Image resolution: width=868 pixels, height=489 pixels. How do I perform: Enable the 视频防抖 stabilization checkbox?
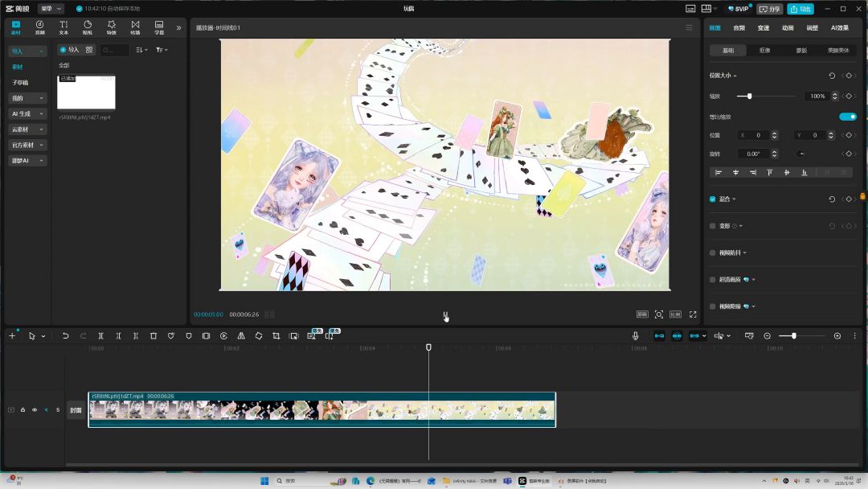(713, 253)
